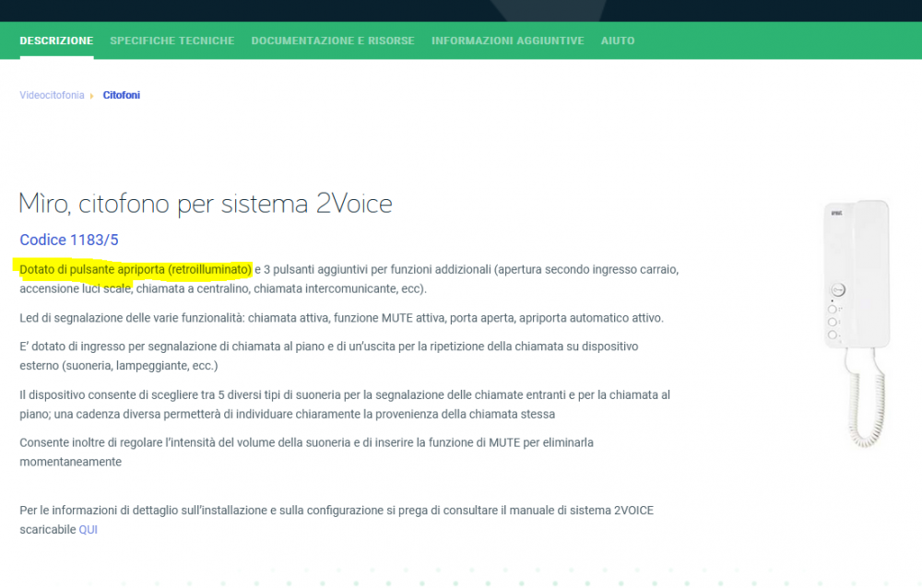Click the 'Il dispositivo consente di scegliere' paragraph
Image resolution: width=922 pixels, height=588 pixels.
pos(345,405)
